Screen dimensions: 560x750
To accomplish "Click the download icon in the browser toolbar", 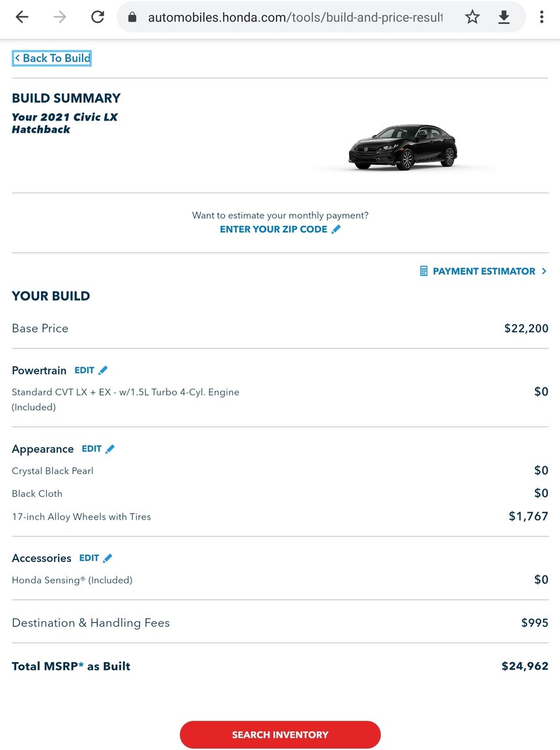I will [x=504, y=18].
